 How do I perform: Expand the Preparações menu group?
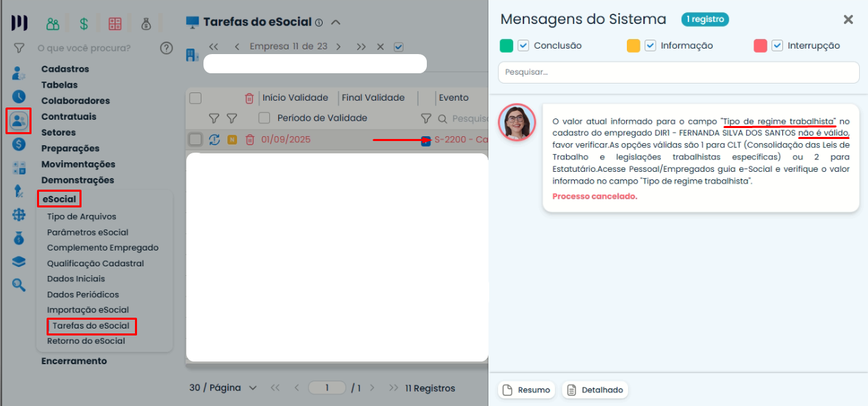click(x=71, y=149)
